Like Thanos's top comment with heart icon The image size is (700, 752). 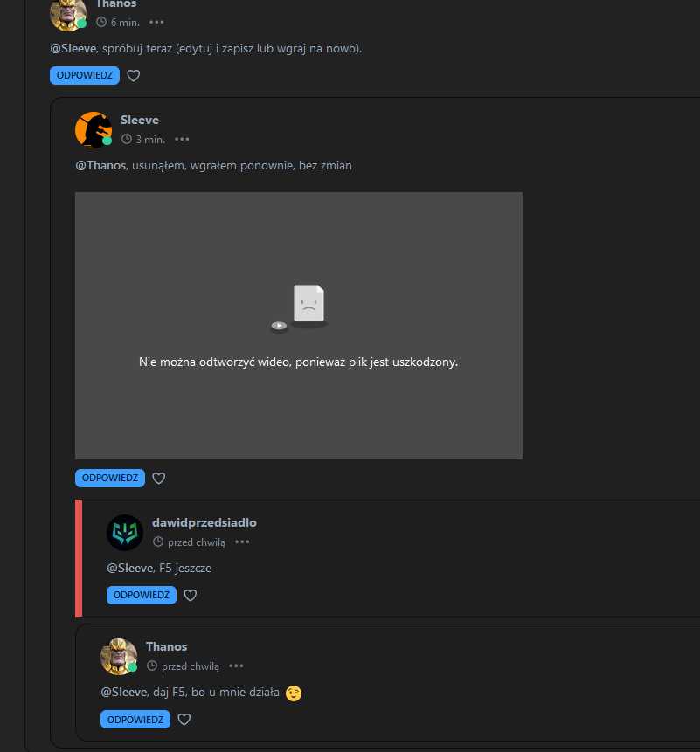click(134, 76)
